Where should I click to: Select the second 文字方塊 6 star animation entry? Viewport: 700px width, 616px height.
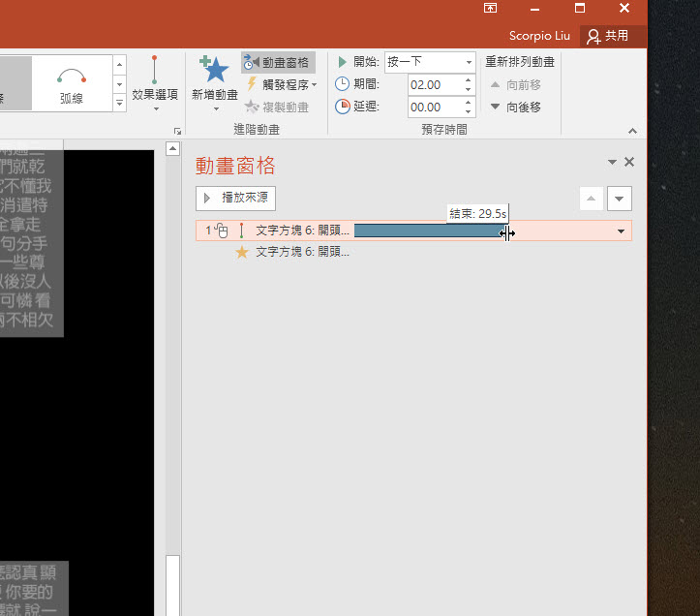[300, 252]
